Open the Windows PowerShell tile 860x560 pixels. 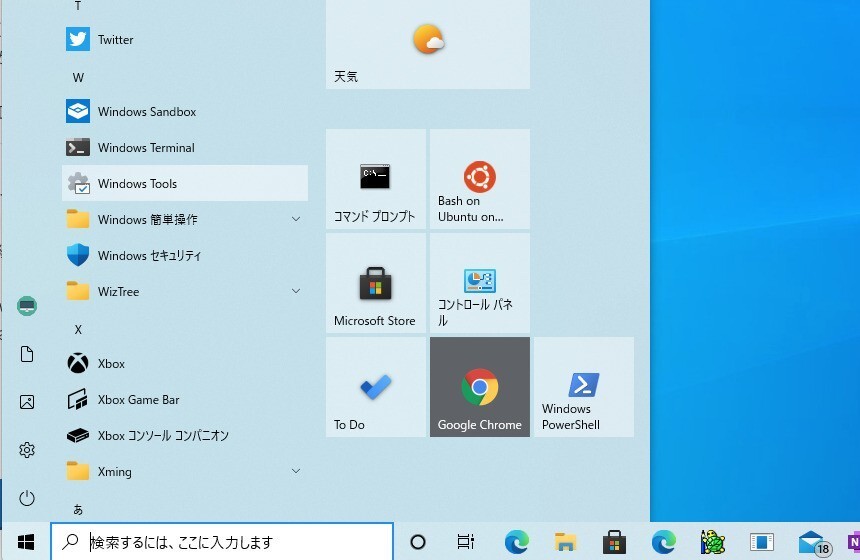(583, 387)
